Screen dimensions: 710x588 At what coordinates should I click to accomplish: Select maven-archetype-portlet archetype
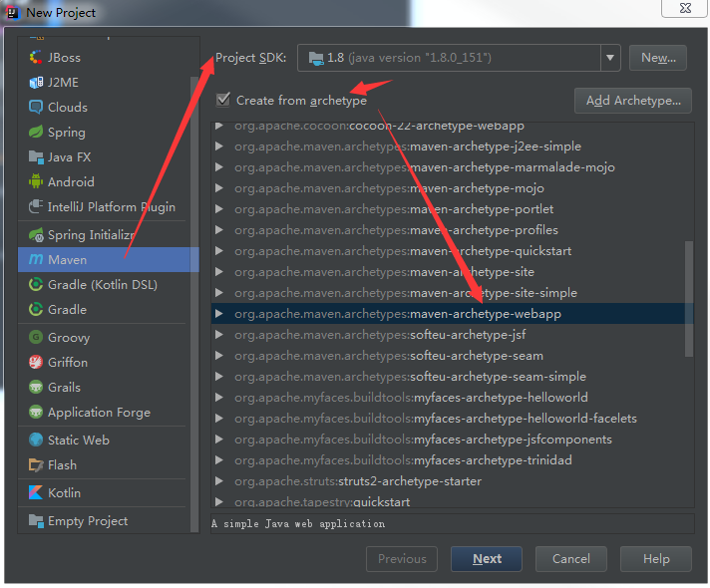452,209
